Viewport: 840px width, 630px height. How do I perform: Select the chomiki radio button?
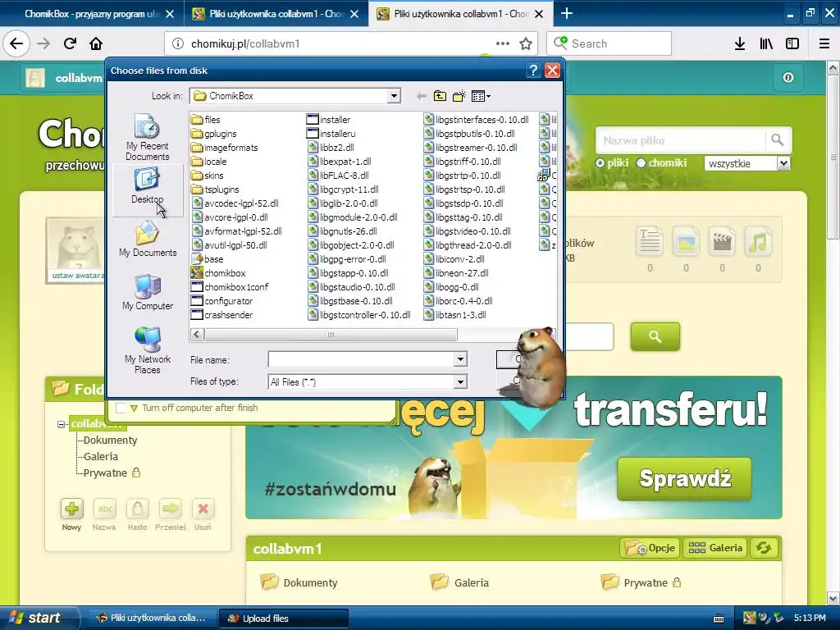(641, 163)
